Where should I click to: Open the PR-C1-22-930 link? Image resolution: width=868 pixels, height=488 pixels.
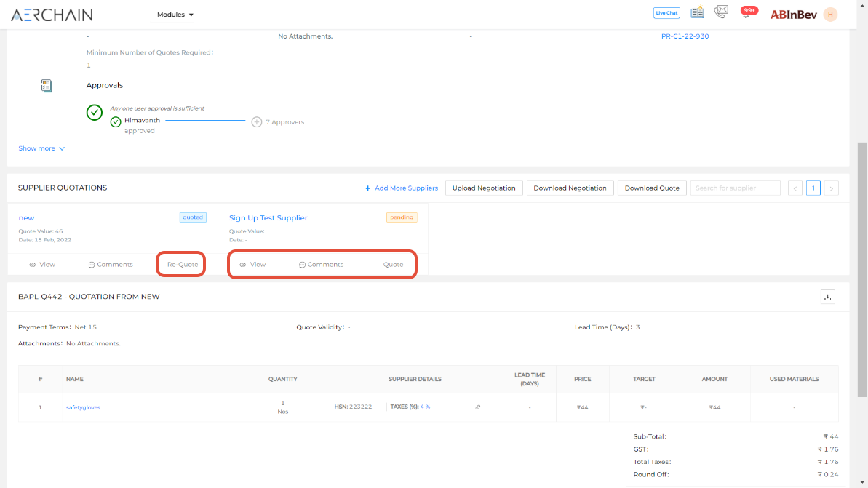coord(685,36)
